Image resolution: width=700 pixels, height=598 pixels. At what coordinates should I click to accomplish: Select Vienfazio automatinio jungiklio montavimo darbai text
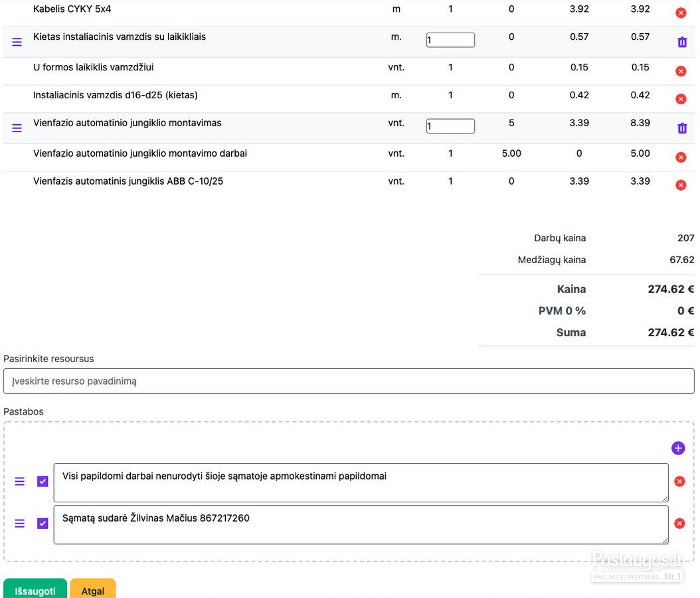140,153
